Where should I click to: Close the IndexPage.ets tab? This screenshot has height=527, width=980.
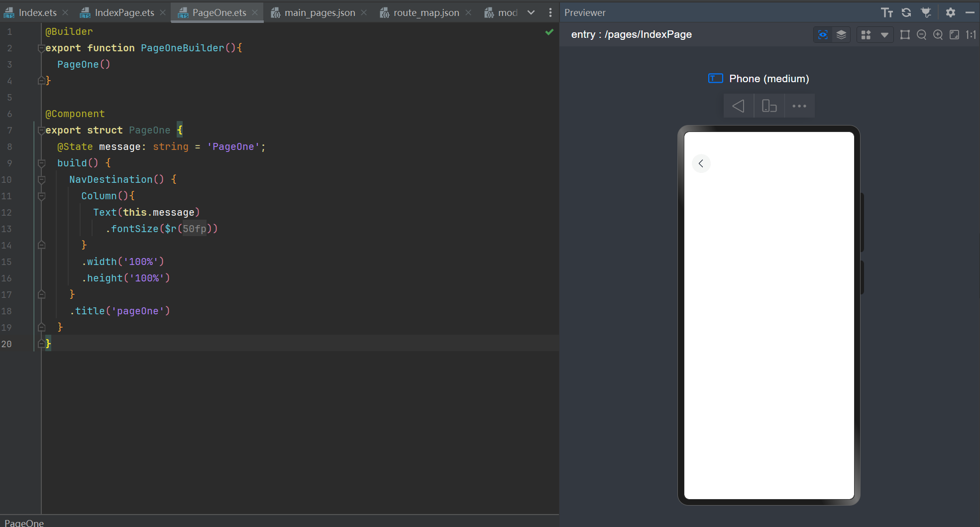(163, 12)
